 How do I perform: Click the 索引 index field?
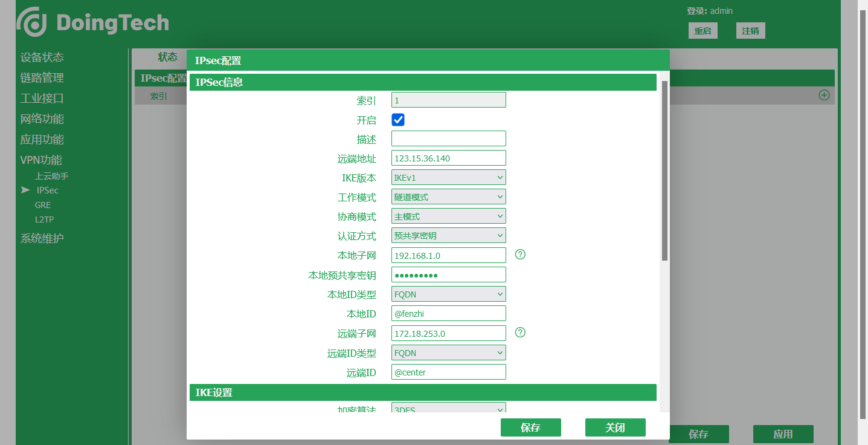449,100
